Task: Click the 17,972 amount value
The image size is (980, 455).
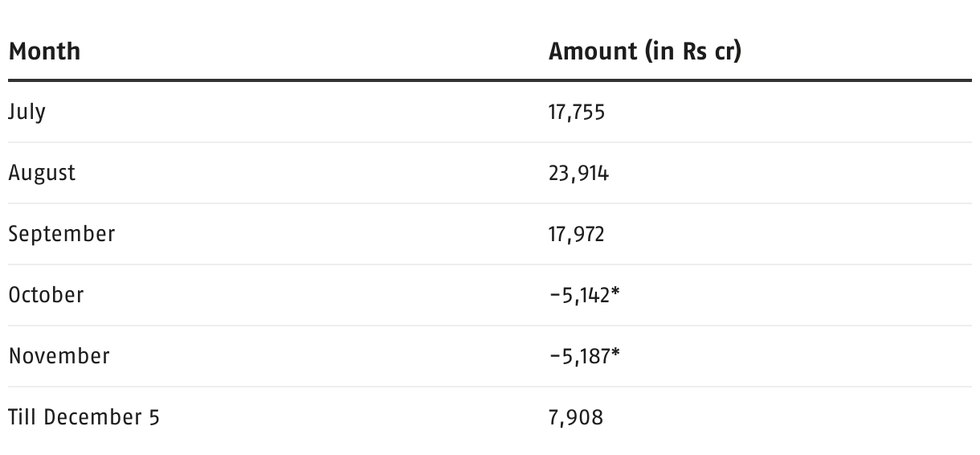Action: (577, 234)
